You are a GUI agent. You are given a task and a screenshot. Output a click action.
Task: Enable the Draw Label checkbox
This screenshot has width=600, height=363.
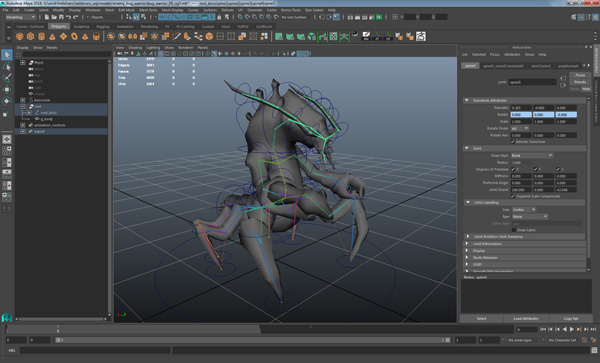(514, 230)
